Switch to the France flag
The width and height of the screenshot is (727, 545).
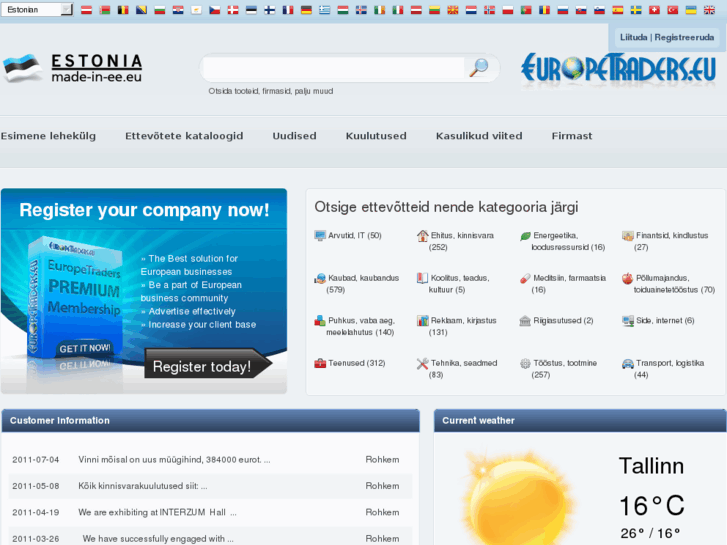coord(288,10)
